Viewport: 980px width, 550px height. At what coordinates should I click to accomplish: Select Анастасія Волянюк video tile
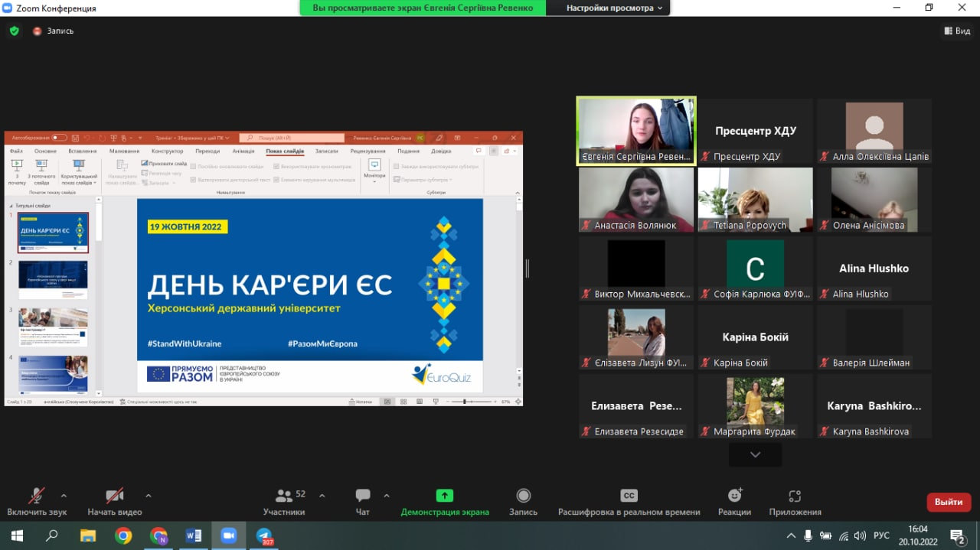point(636,200)
